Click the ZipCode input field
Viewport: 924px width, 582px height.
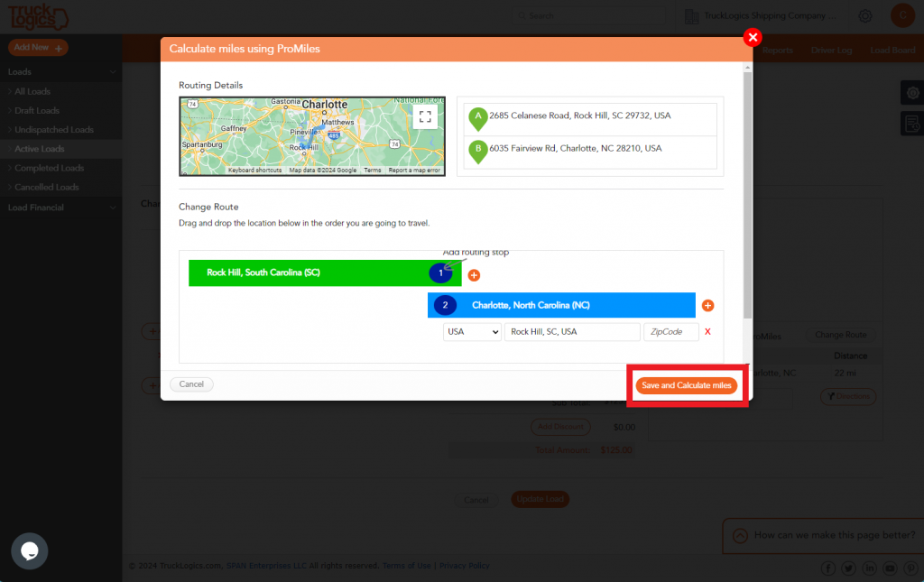coord(671,332)
